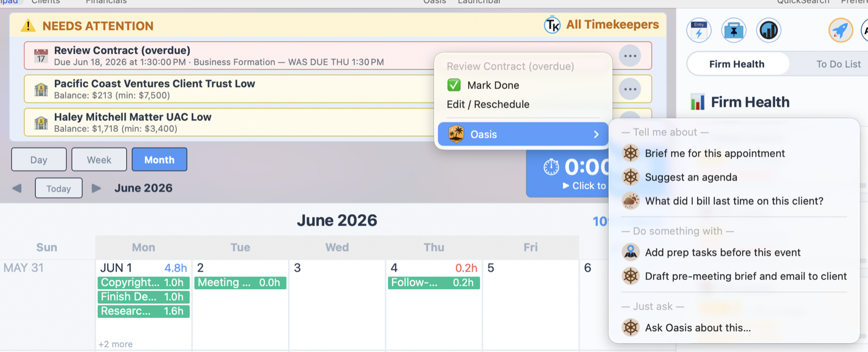The height and width of the screenshot is (352, 868).
Task: Open three-dot menu for Pacific Coast Ventures alert
Action: tap(630, 89)
